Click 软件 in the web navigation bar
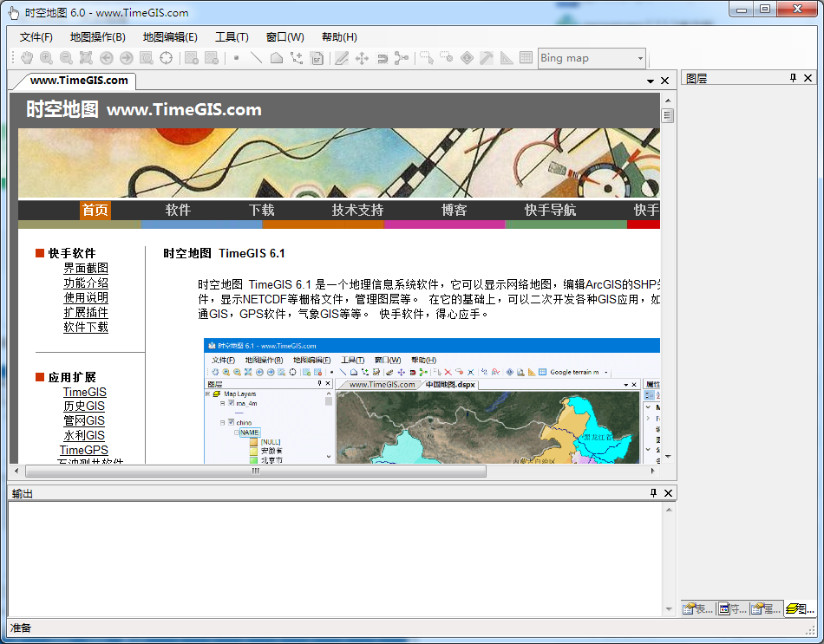The width and height of the screenshot is (824, 644). (178, 210)
